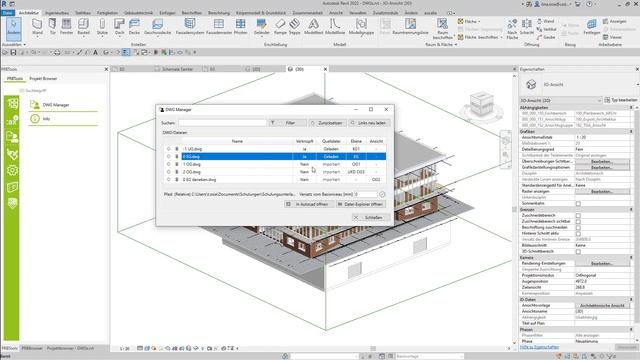Toggle the Zuschneidebereich sichtbar checkbox
Image resolution: width=640 pixels, height=360 pixels.
tap(578, 221)
